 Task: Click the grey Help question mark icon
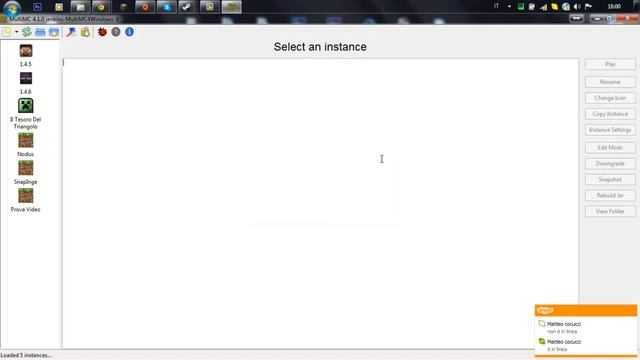[x=116, y=32]
